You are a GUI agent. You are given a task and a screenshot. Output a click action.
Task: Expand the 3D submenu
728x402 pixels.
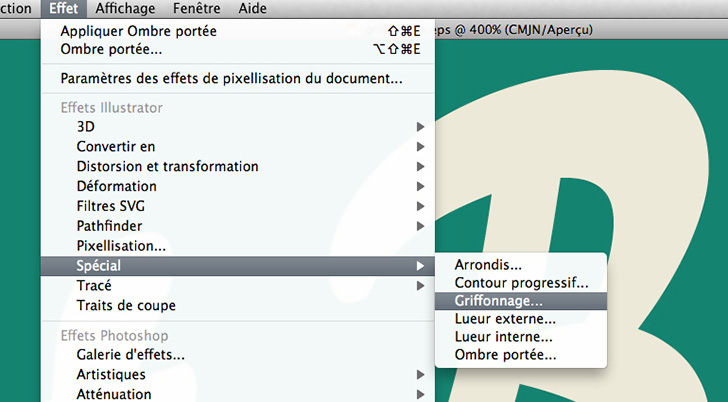tap(238, 127)
